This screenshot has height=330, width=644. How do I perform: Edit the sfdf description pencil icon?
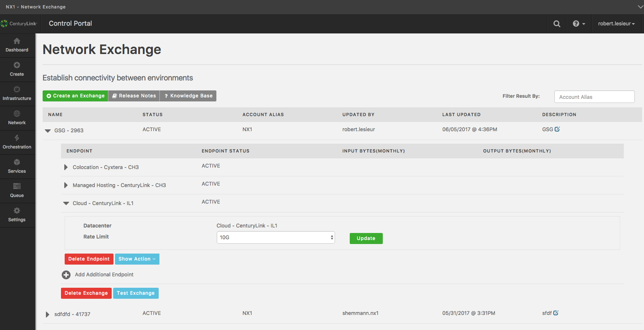[x=556, y=313]
